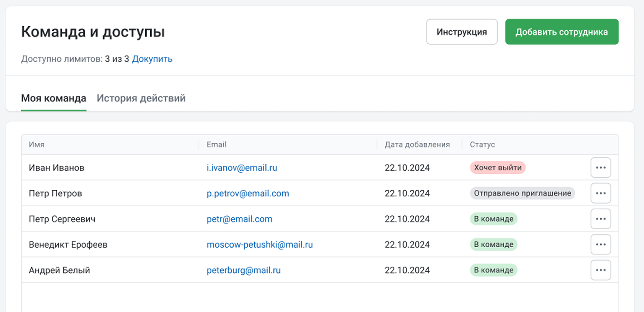The image size is (644, 312).
Task: Open moscow-petushki@mail.ru email link
Action: (259, 245)
